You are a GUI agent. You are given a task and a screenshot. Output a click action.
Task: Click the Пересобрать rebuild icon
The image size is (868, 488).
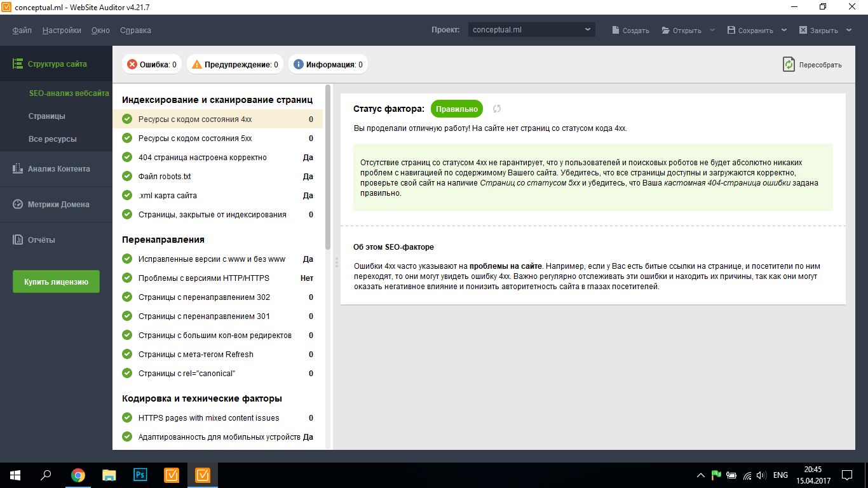coord(789,64)
